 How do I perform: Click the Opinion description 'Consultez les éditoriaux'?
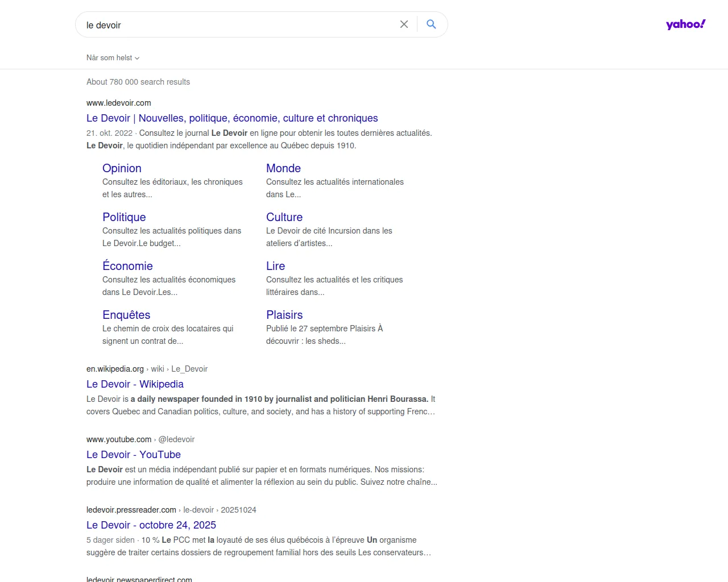(x=172, y=188)
